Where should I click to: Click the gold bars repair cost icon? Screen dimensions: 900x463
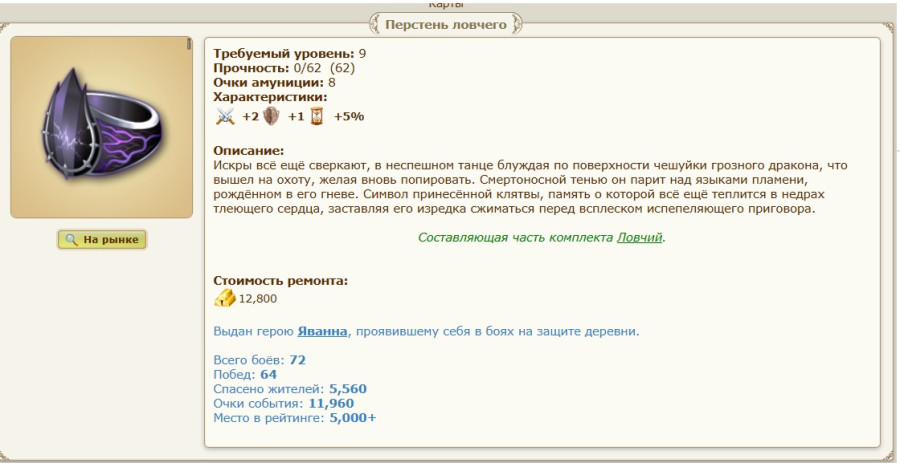tap(224, 298)
